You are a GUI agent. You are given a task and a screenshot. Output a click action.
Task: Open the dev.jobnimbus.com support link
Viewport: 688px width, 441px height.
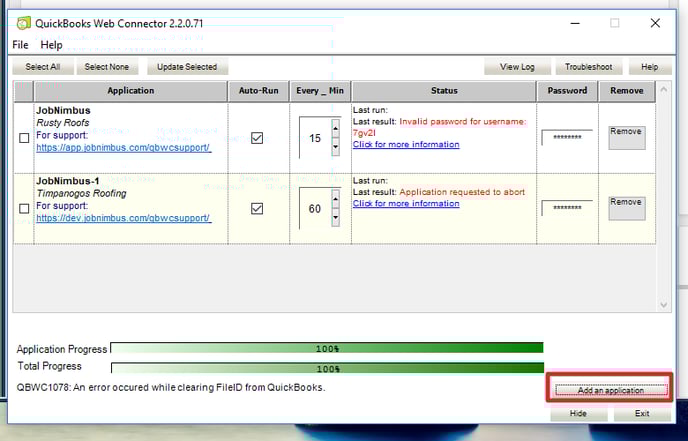(x=124, y=218)
